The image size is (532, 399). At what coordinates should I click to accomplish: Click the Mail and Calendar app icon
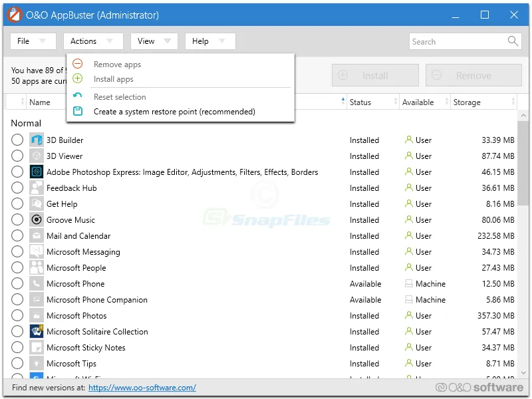(37, 235)
